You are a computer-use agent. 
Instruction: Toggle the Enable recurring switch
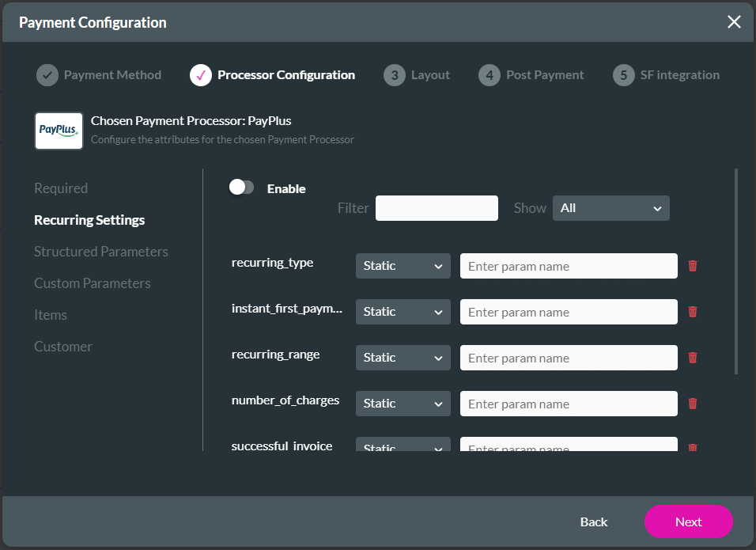click(241, 188)
